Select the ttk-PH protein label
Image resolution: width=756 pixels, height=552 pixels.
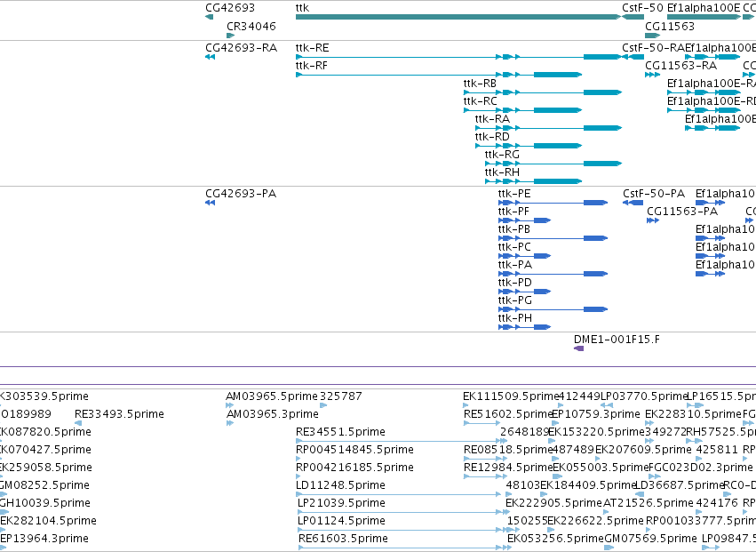point(515,318)
